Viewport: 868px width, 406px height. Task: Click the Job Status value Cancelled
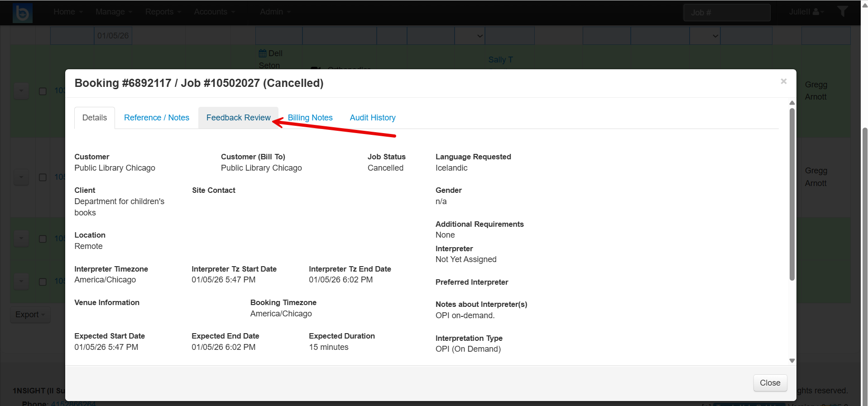385,168
